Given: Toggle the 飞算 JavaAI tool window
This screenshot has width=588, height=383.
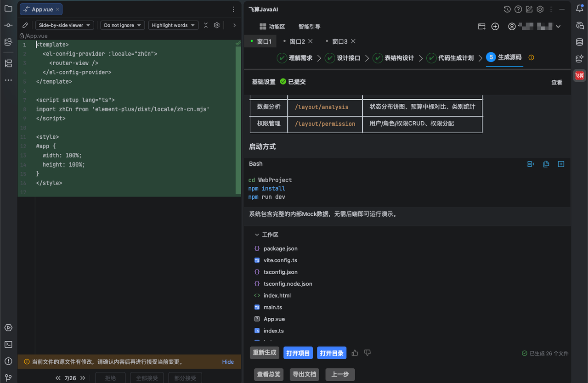Looking at the screenshot, I should tap(580, 75).
